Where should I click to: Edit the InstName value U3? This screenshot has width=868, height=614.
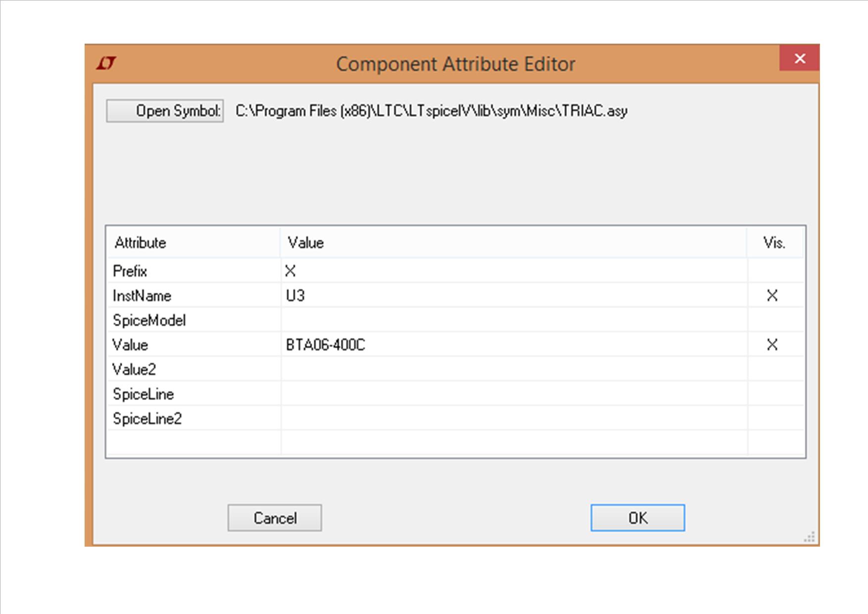pos(514,296)
